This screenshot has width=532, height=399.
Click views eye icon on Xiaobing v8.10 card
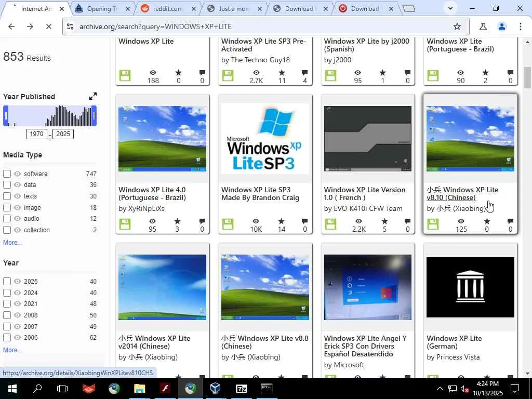pos(461,221)
